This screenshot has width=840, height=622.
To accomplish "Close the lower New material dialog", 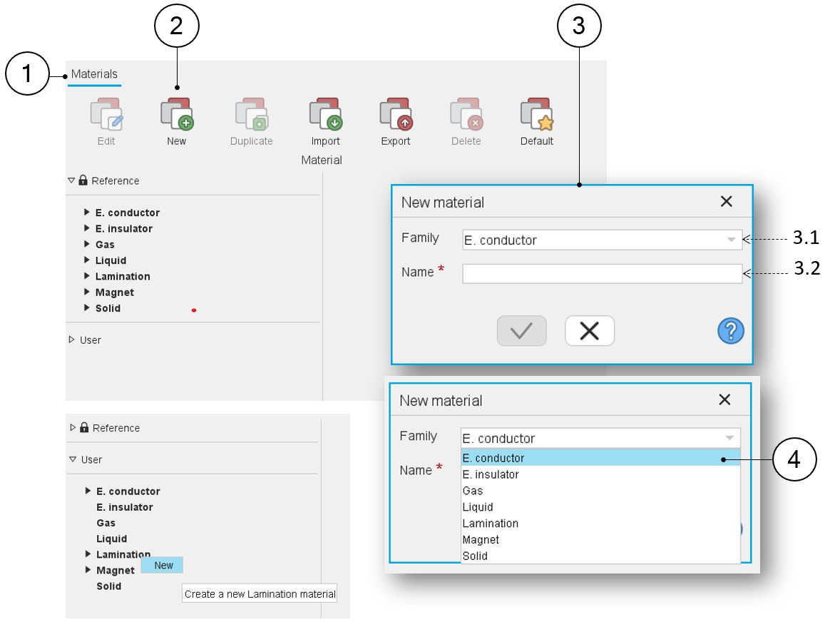I will click(724, 399).
